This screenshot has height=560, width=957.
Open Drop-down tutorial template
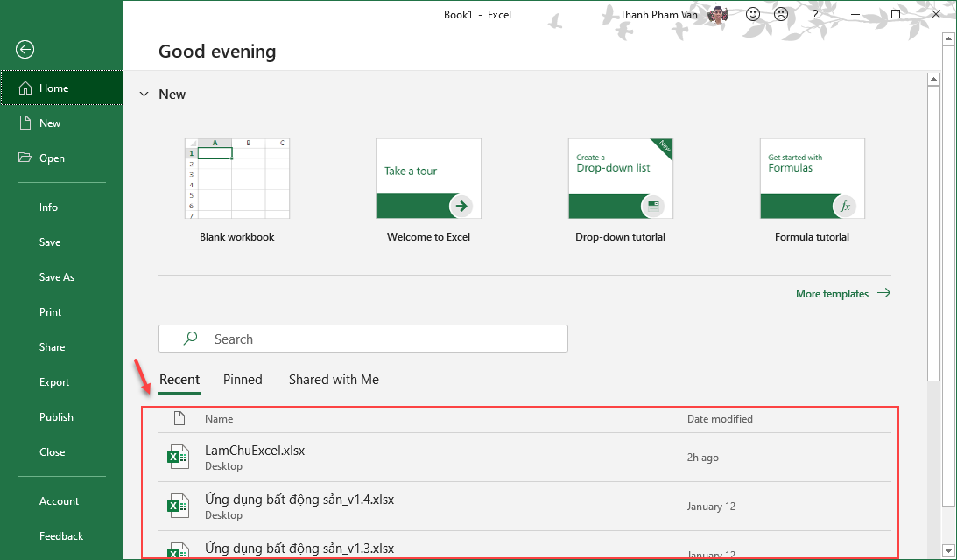click(620, 191)
